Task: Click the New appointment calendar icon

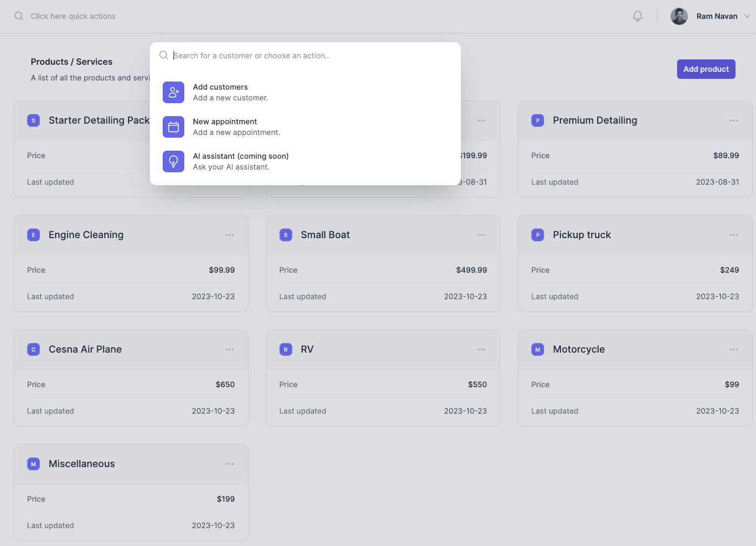Action: pos(173,127)
